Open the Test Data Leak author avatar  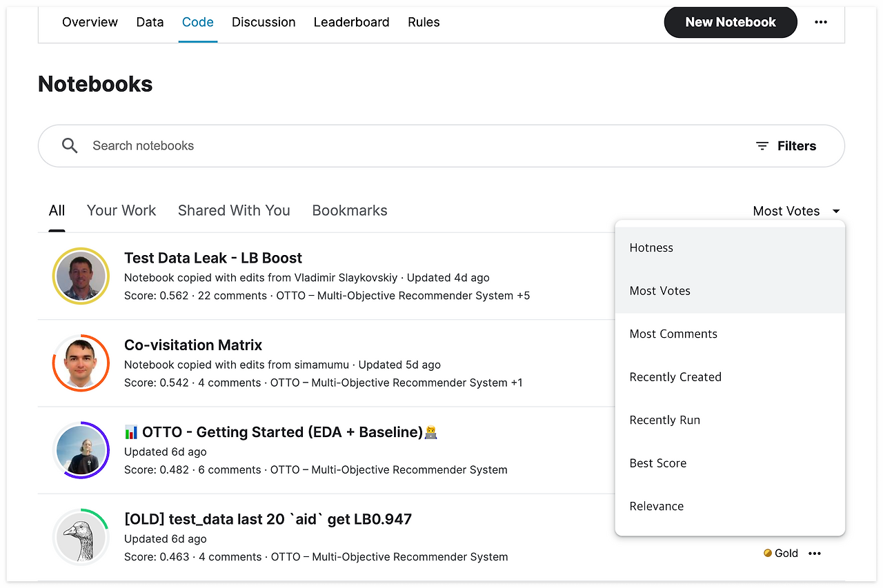(x=81, y=276)
